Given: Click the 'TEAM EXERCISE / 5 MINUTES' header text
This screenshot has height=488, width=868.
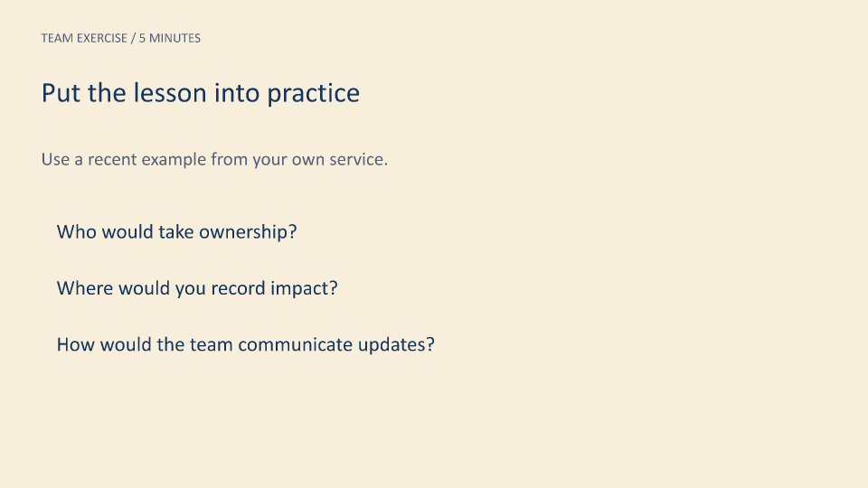Looking at the screenshot, I should tap(120, 38).
